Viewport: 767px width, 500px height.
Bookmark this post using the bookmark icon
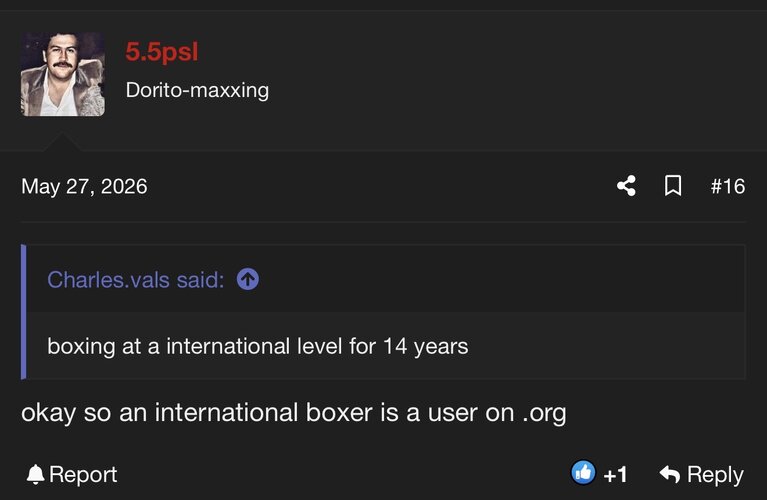pos(673,186)
